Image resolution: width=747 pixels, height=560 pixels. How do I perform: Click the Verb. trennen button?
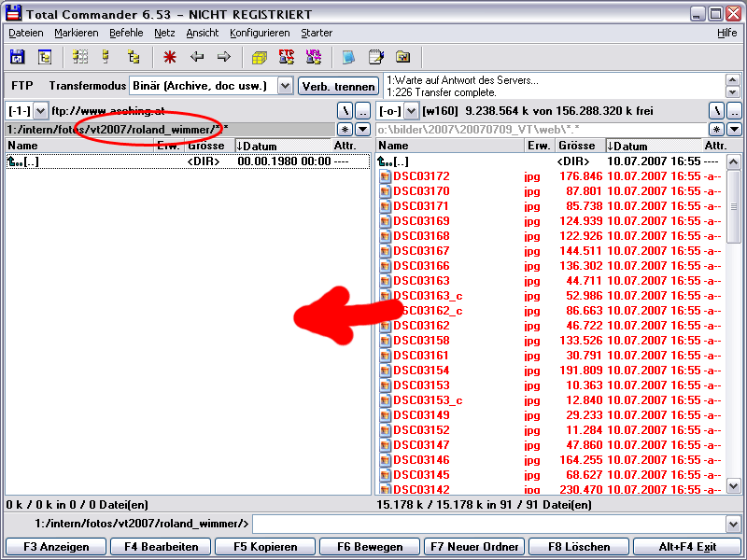[x=338, y=86]
